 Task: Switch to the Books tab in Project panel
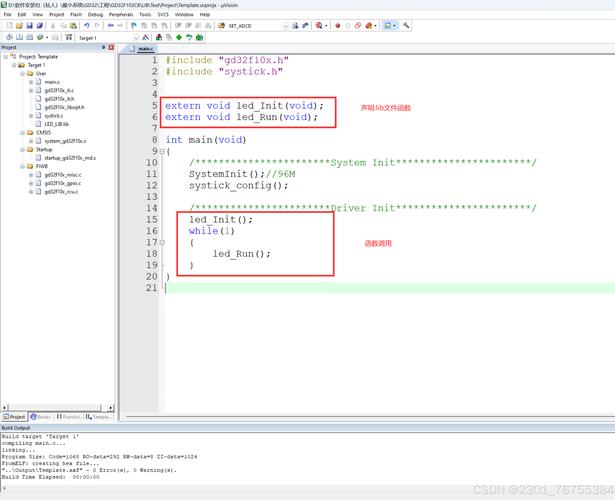tap(42, 416)
